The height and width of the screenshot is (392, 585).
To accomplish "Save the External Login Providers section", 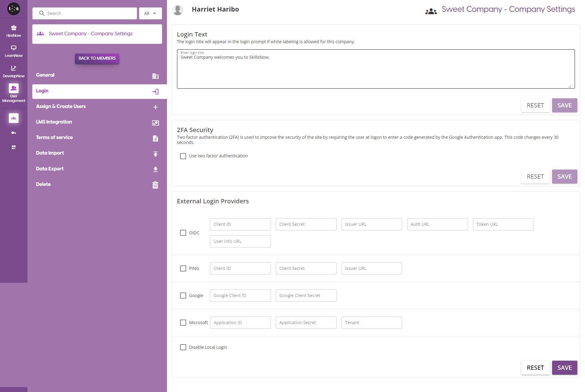I will click(x=564, y=368).
